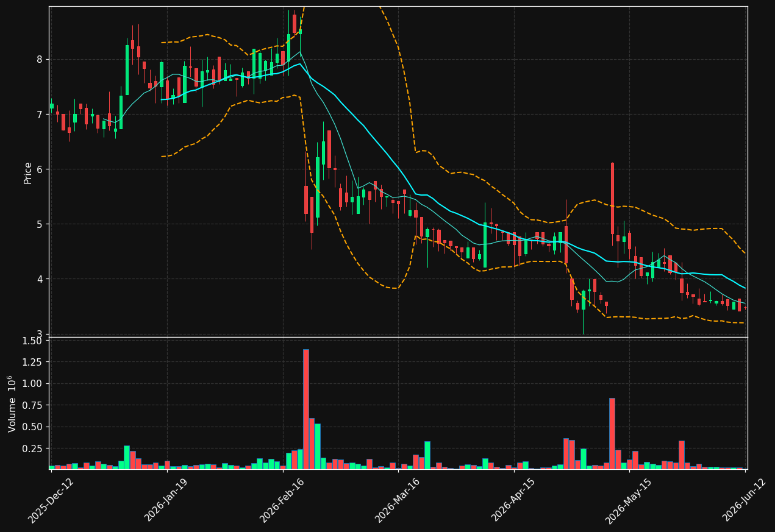
Task: Click volume tick label 1.00
Action: (x=32, y=383)
